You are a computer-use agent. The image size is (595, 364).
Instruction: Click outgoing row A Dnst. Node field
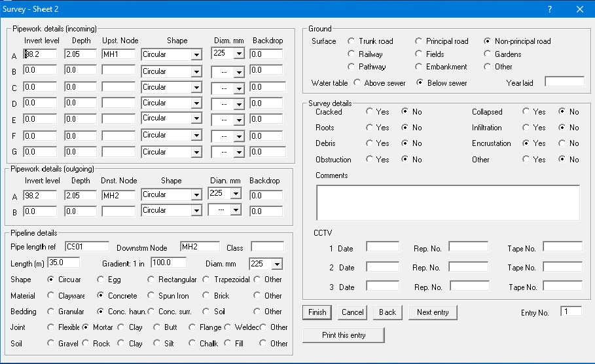pos(118,196)
